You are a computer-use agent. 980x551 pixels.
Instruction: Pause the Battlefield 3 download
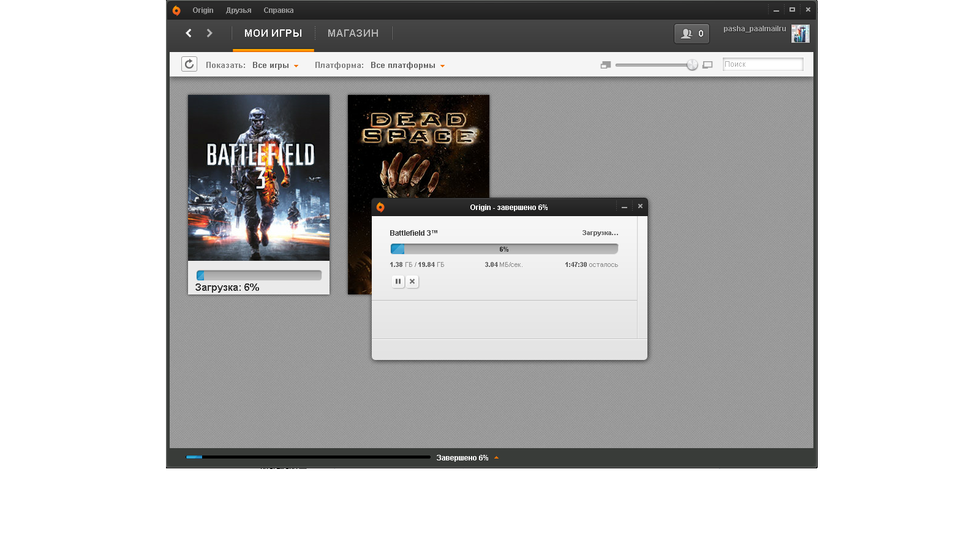point(398,282)
